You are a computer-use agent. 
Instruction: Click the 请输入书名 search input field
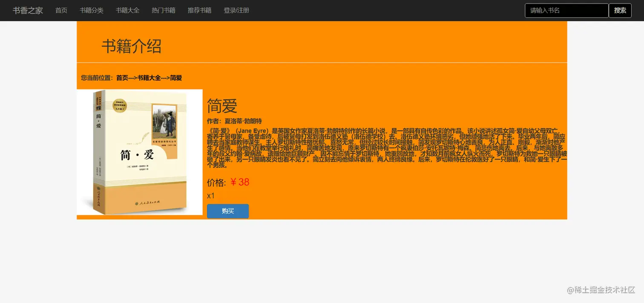pyautogui.click(x=566, y=11)
